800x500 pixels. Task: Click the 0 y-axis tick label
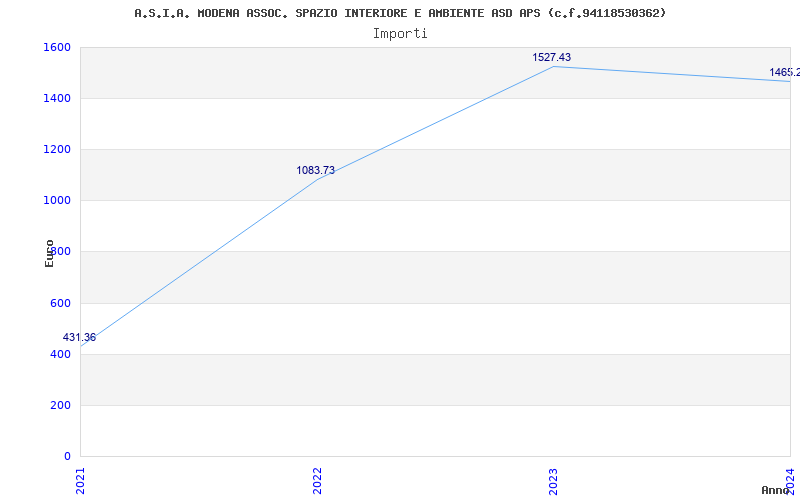pos(67,456)
